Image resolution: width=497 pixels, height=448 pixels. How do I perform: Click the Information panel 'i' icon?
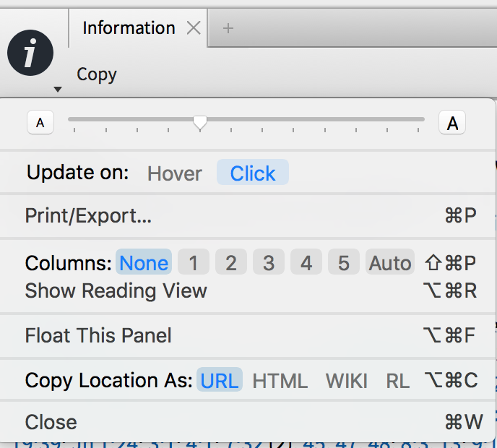pos(30,53)
